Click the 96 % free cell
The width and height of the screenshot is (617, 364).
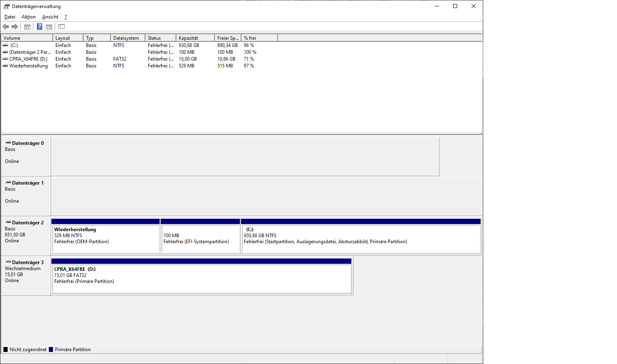tap(249, 45)
